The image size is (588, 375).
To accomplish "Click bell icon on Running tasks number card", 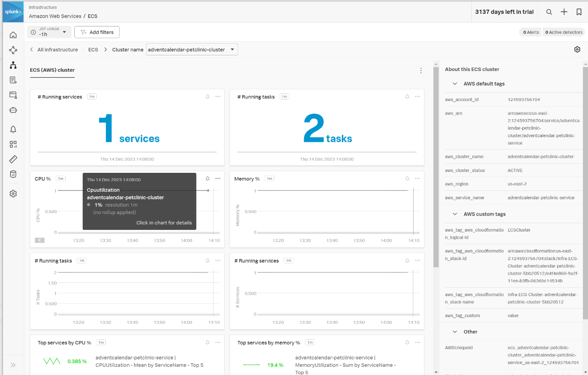I will point(407,96).
